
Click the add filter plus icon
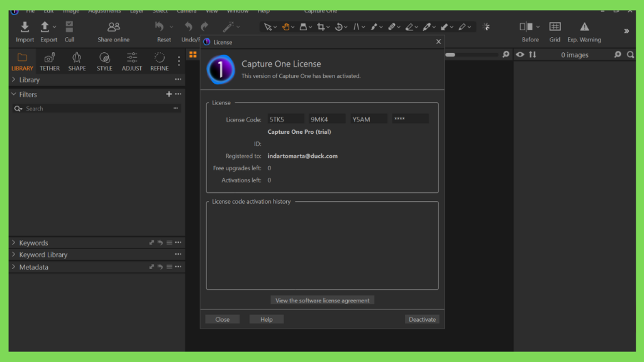coord(169,94)
